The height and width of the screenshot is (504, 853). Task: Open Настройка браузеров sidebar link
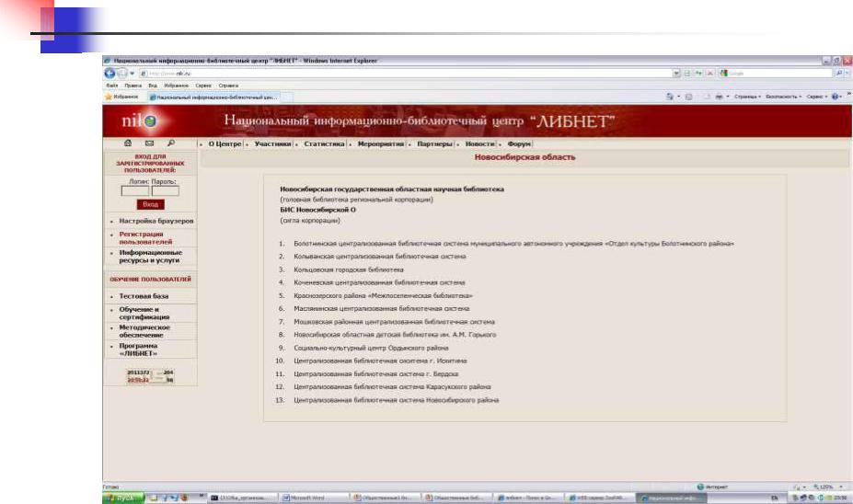[x=156, y=222]
